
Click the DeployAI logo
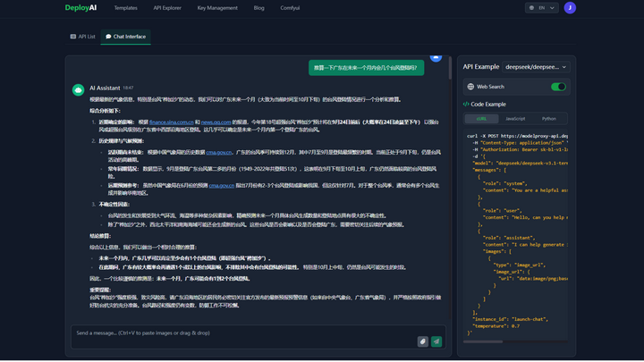80,8
